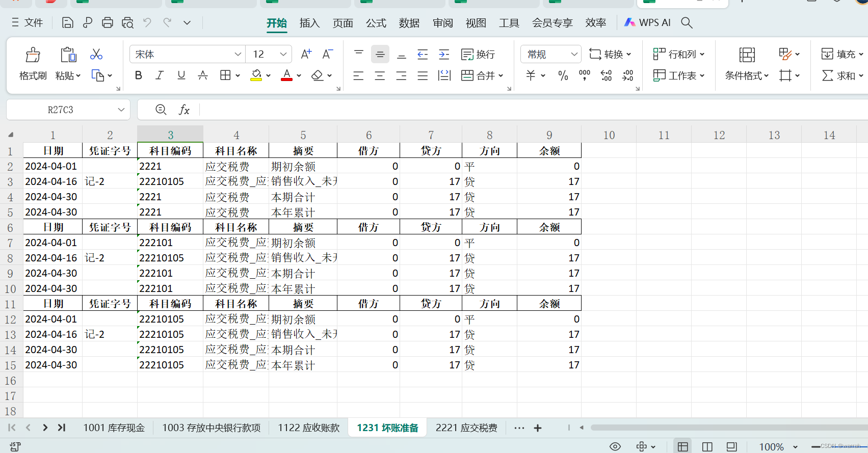Click the Format Painter (格式刷) icon
The width and height of the screenshot is (868, 453).
point(33,55)
